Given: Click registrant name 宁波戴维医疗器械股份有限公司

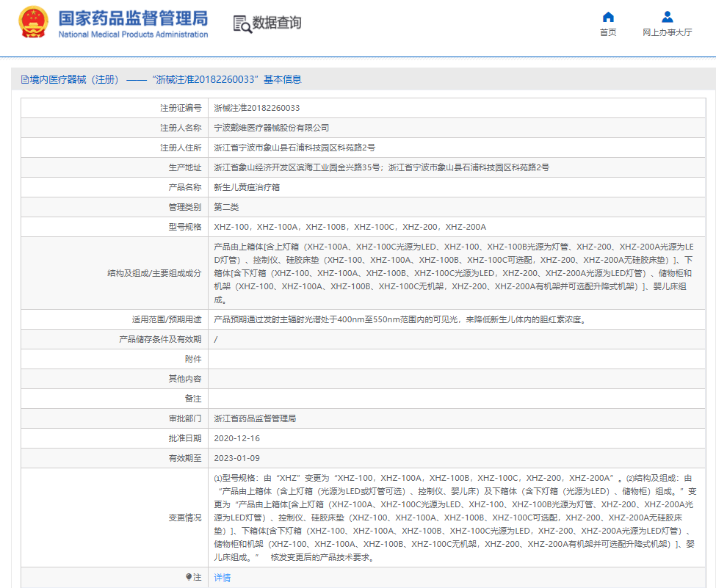Looking at the screenshot, I should point(271,128).
